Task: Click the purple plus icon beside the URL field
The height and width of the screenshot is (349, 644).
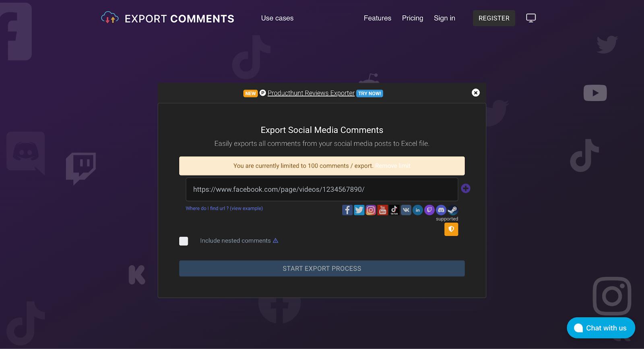Action: point(466,189)
